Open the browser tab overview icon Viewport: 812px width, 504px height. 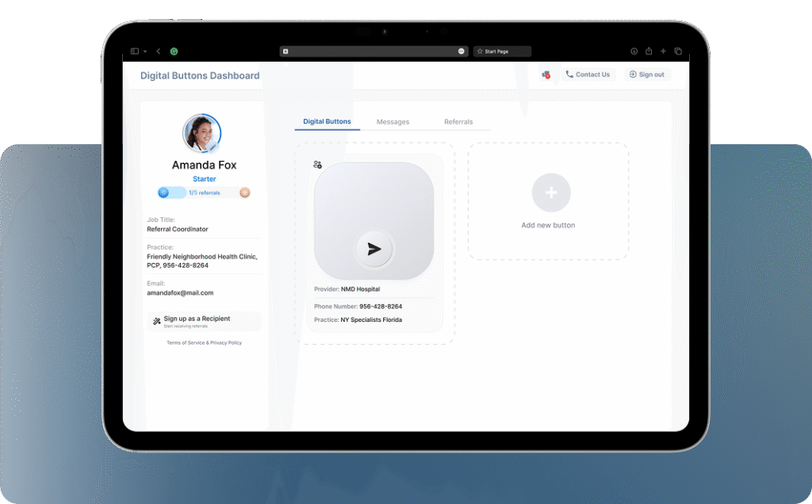(678, 52)
